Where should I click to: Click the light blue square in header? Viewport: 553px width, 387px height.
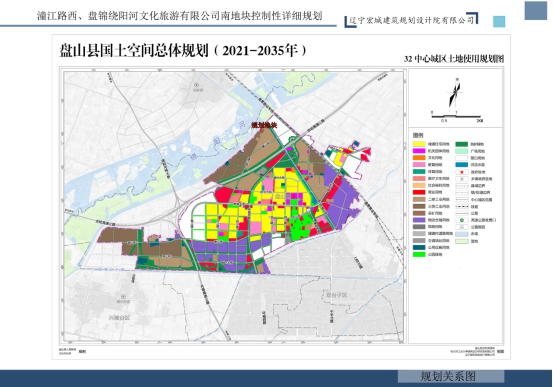pos(499,22)
